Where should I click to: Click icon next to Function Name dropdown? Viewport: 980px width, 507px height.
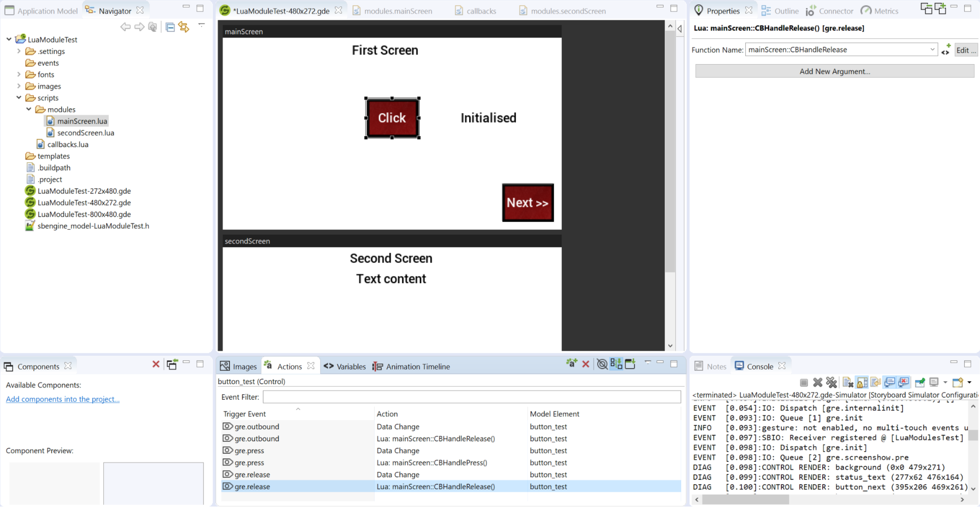946,49
